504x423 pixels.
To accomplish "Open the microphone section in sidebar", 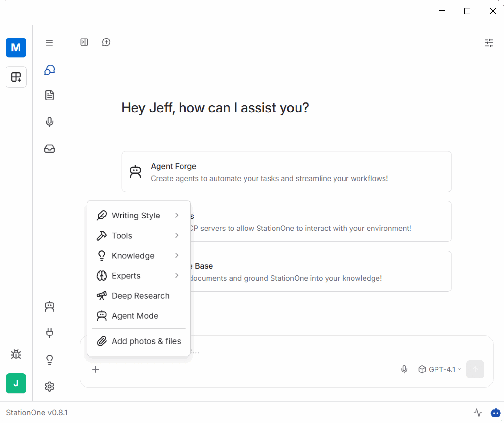I will [49, 122].
